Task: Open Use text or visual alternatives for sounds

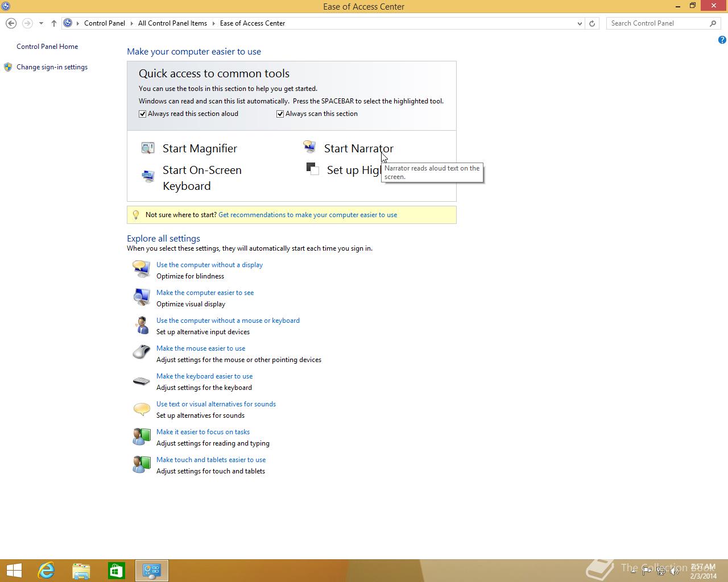Action: click(x=216, y=404)
